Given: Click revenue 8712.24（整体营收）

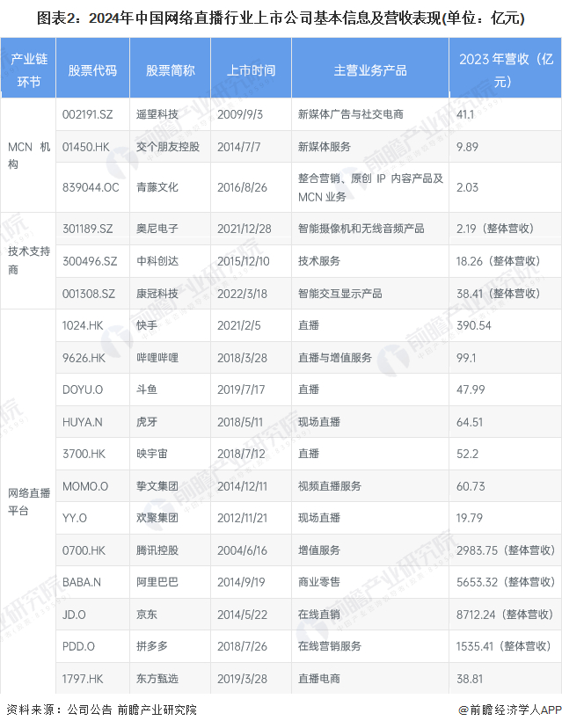Looking at the screenshot, I should 505,615.
